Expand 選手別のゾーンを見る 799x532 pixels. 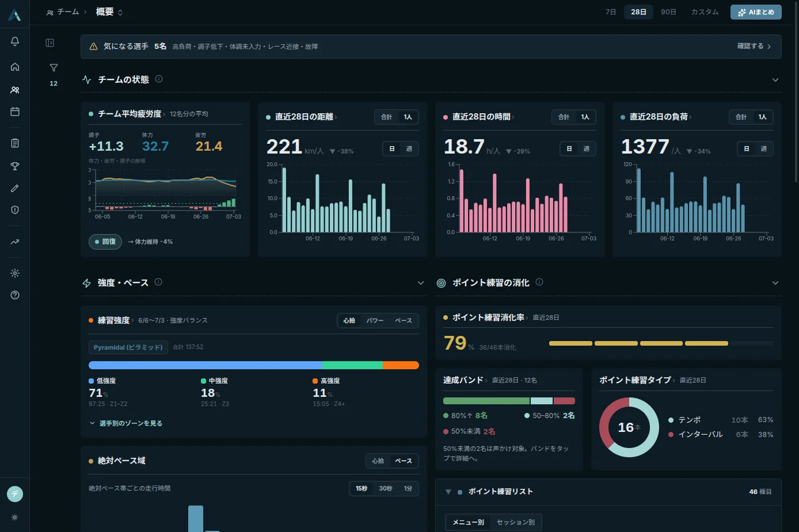point(125,423)
